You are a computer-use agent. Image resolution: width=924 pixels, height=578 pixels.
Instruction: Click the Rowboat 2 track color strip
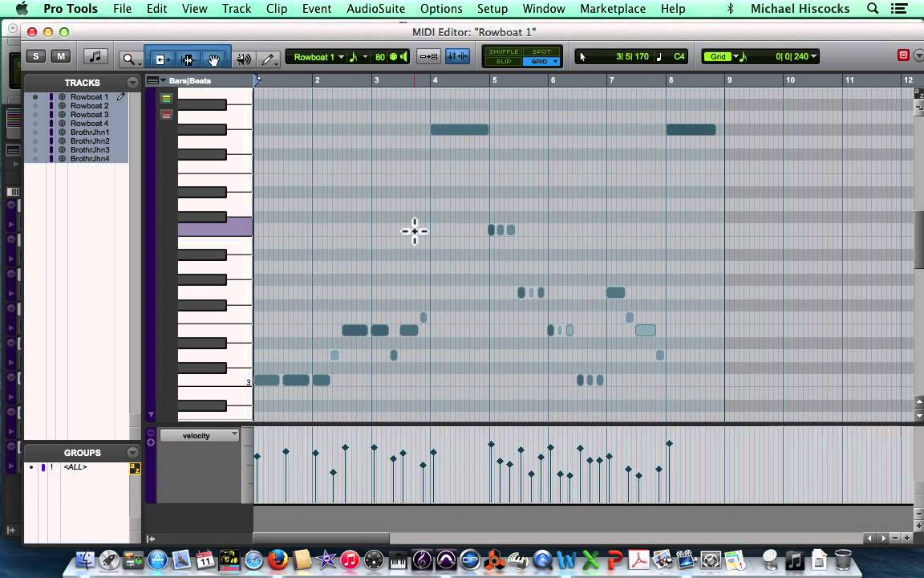coord(51,106)
